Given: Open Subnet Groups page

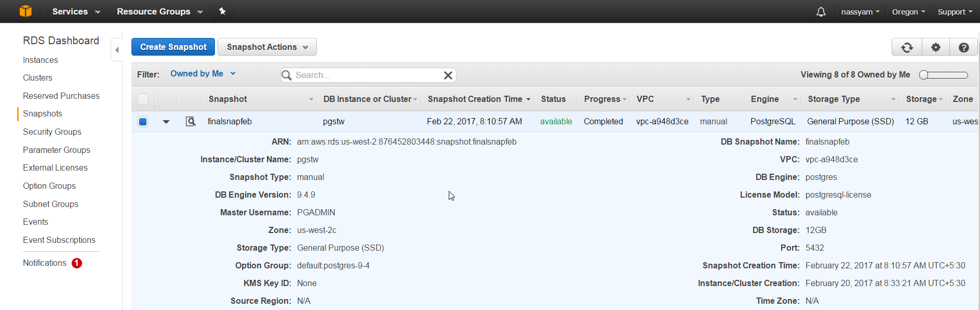Looking at the screenshot, I should tap(50, 204).
